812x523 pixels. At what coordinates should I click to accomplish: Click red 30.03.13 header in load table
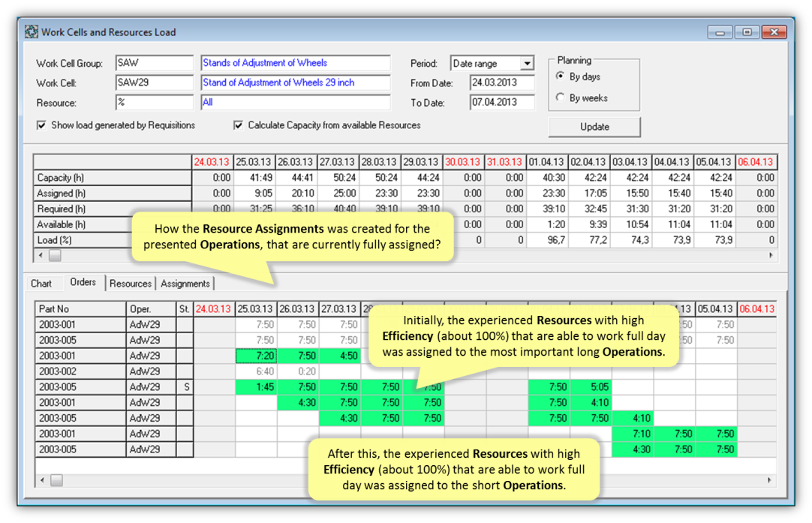(464, 162)
